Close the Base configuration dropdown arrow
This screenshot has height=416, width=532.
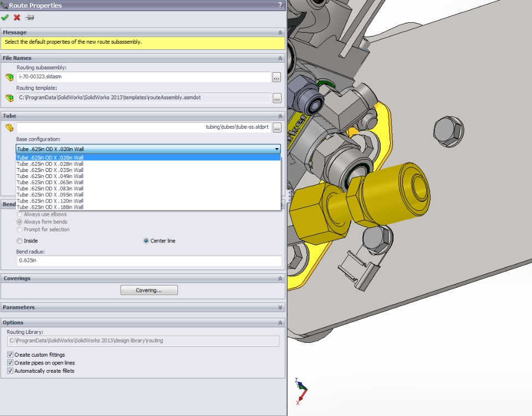(277, 149)
